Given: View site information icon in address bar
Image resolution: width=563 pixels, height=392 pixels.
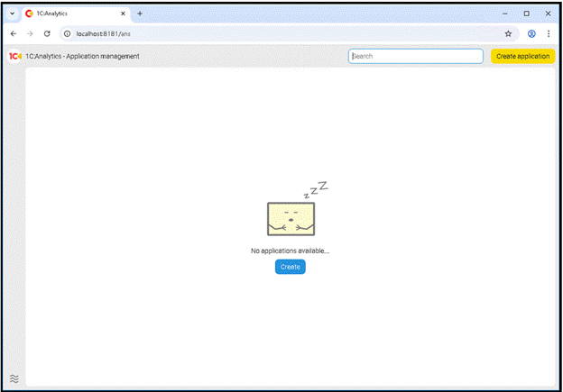Looking at the screenshot, I should pyautogui.click(x=67, y=33).
